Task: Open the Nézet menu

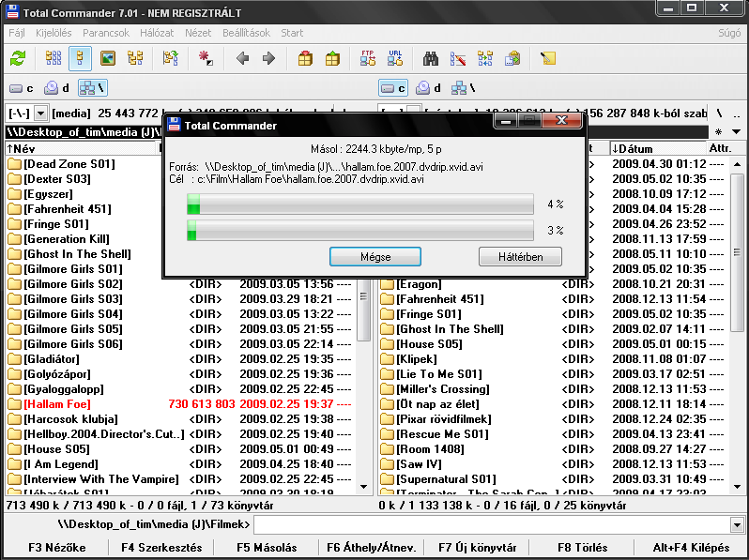Action: (198, 33)
